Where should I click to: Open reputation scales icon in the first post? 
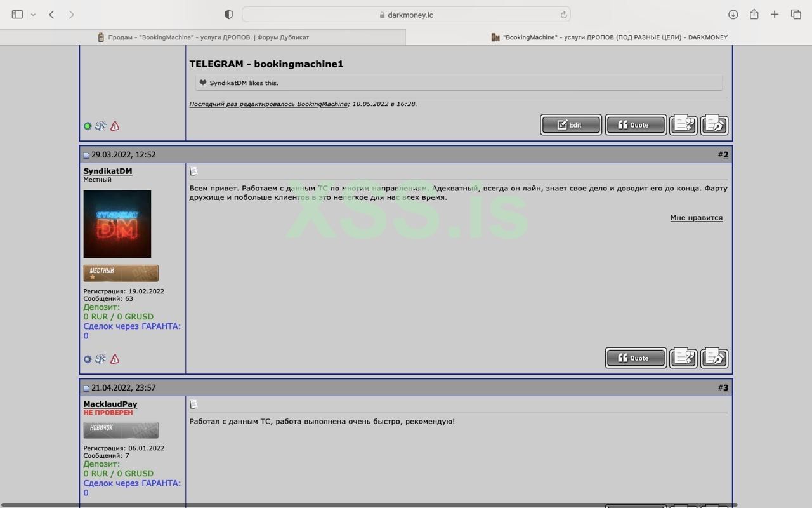pyautogui.click(x=100, y=126)
